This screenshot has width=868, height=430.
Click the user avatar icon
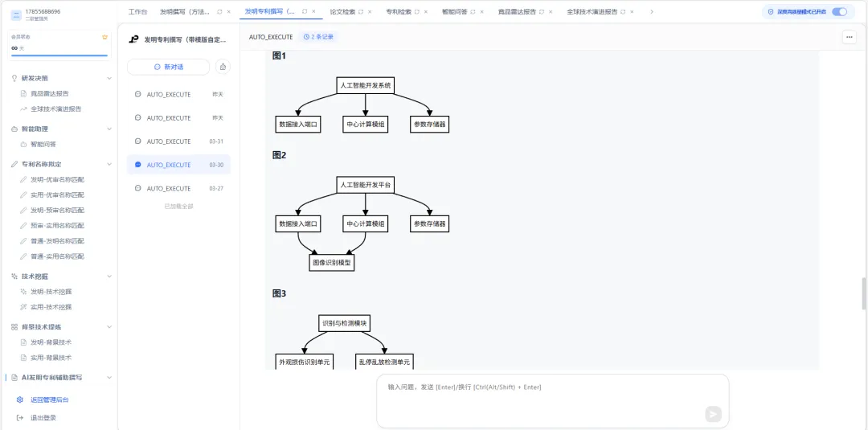click(x=15, y=14)
